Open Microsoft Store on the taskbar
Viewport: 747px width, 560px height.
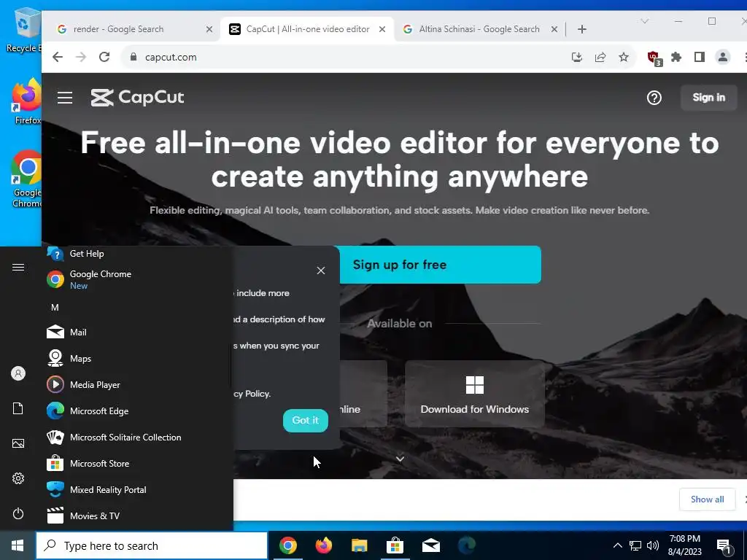click(x=395, y=545)
